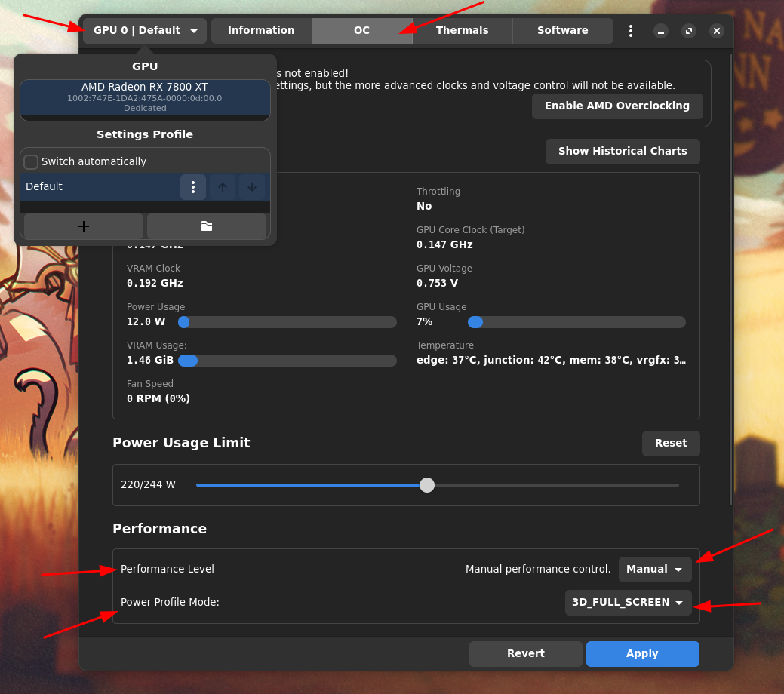
Task: Apply the current GPU settings
Action: click(x=642, y=653)
